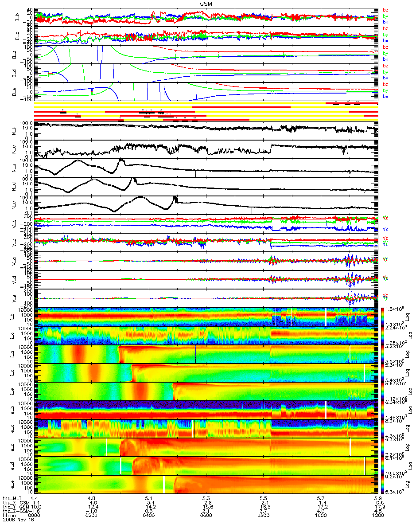The width and height of the screenshot is (412, 532).
Task: Click the Y-GSM value -17.9
Action: tap(378, 507)
